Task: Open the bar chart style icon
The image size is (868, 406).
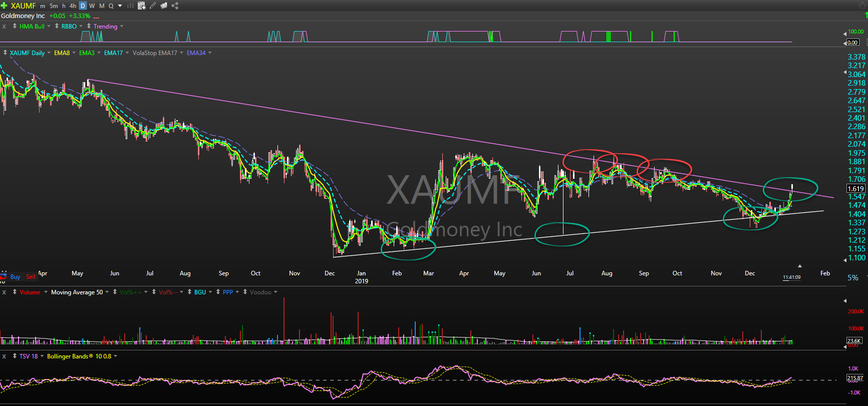Action: click(130, 6)
